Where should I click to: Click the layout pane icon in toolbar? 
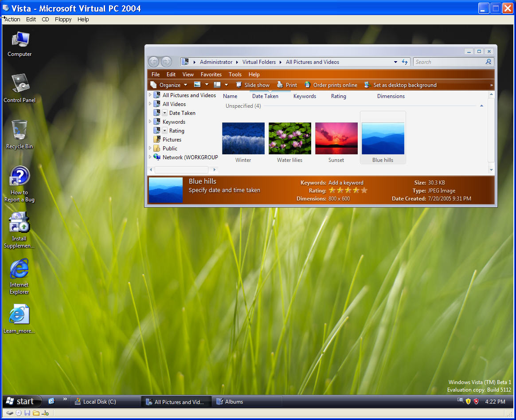(217, 85)
